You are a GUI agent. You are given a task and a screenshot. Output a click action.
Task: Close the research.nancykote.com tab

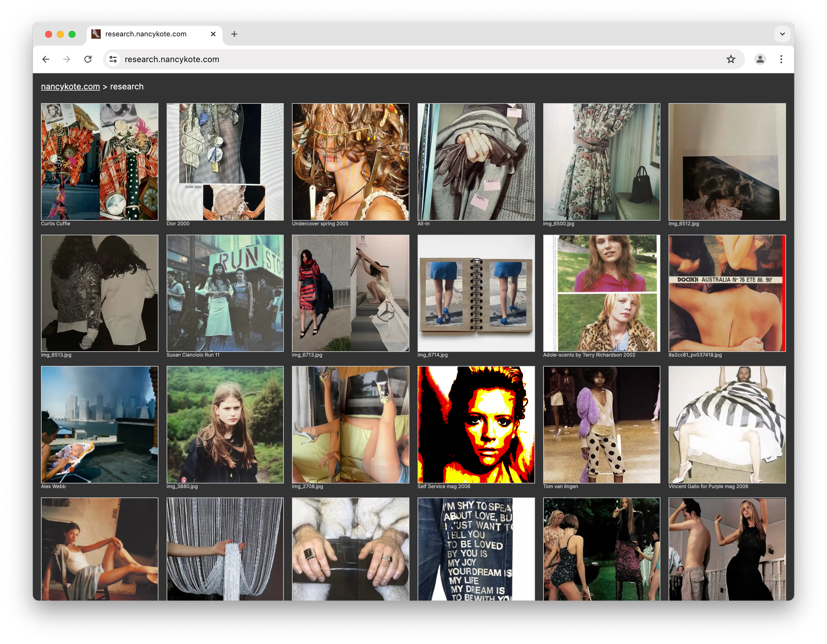click(213, 34)
